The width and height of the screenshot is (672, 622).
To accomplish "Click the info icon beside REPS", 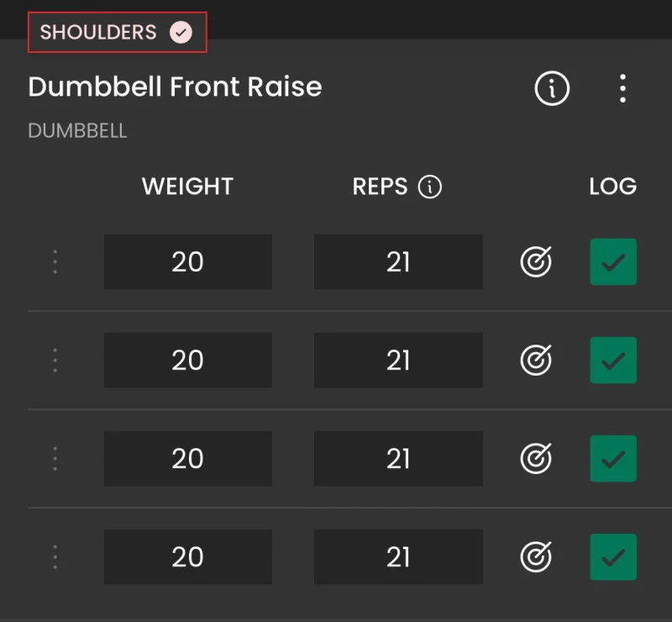I will click(430, 187).
